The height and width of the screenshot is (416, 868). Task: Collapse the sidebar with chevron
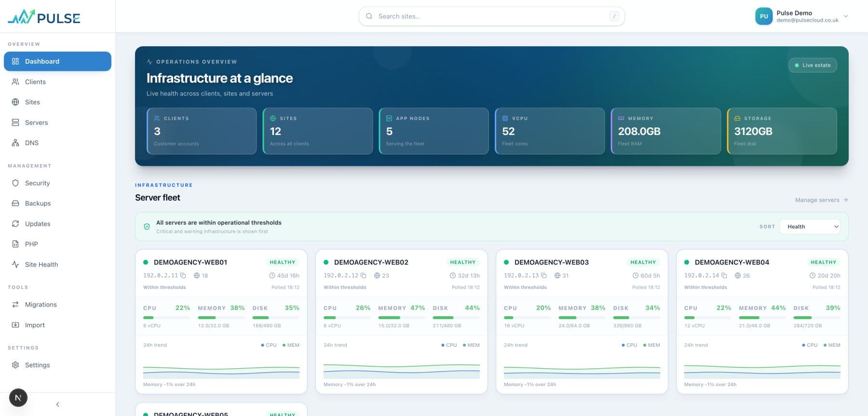point(57,404)
